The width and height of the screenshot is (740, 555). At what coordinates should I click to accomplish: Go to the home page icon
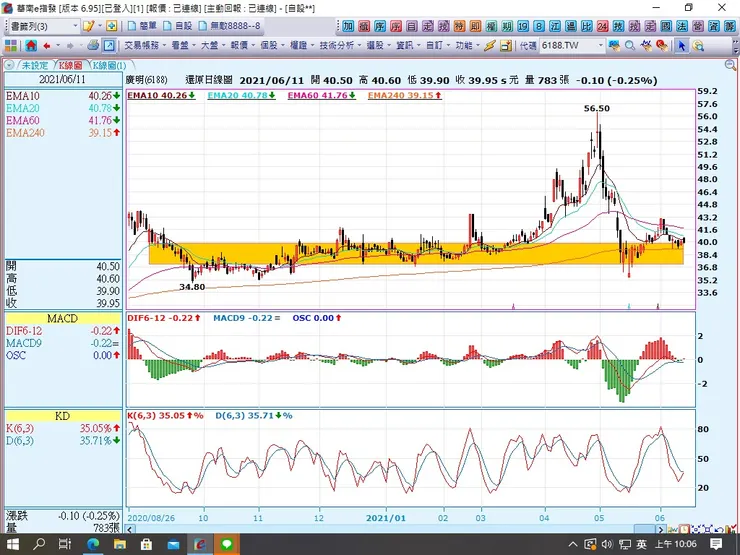(x=31, y=46)
